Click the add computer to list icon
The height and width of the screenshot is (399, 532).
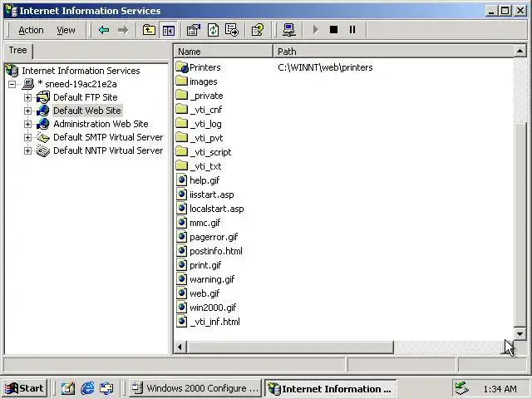click(x=289, y=30)
